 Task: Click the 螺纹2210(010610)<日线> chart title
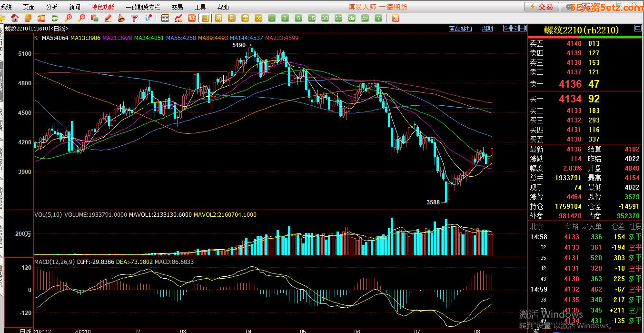(36, 29)
